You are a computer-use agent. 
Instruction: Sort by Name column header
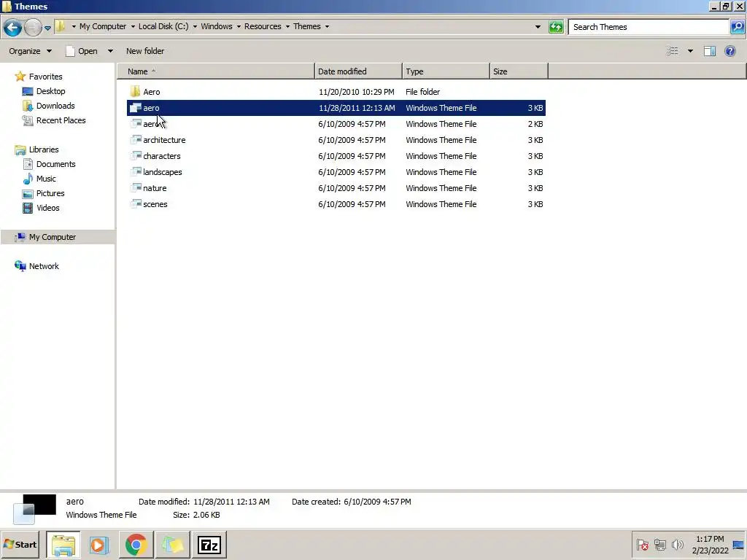click(x=216, y=71)
